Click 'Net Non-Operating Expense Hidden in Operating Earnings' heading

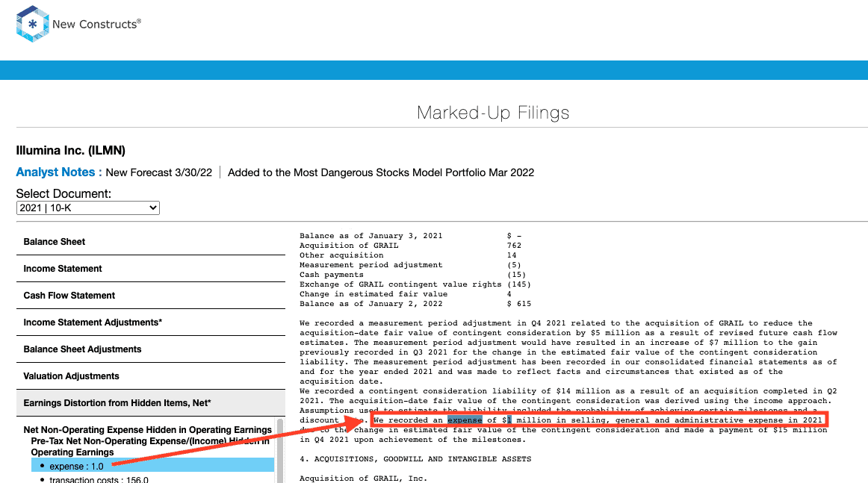click(x=147, y=430)
